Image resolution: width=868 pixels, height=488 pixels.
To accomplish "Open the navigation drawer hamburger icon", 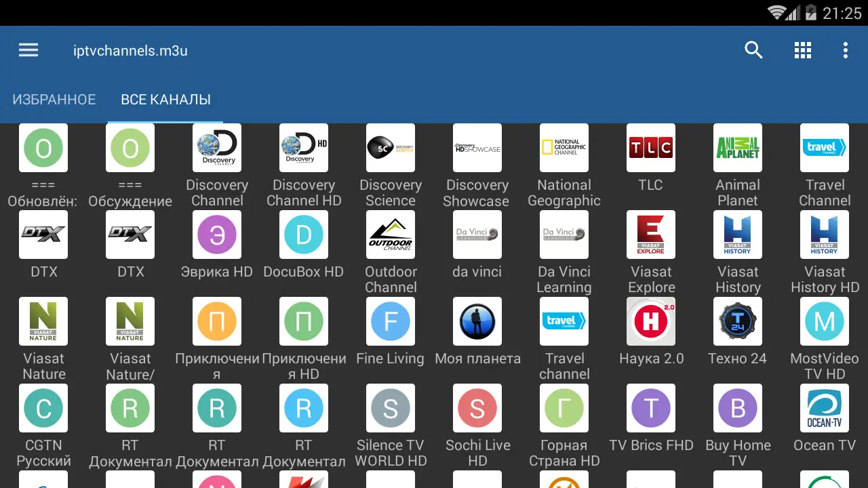I will coord(28,49).
